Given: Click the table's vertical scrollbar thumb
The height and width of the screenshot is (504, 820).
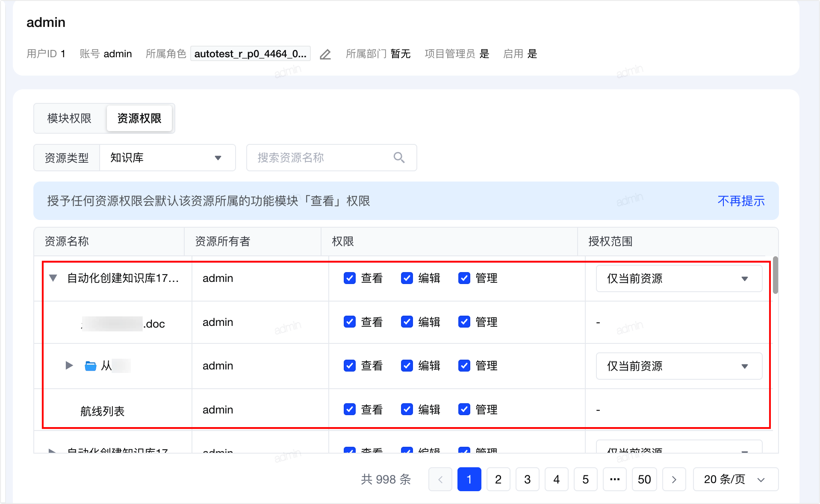Looking at the screenshot, I should pyautogui.click(x=775, y=275).
